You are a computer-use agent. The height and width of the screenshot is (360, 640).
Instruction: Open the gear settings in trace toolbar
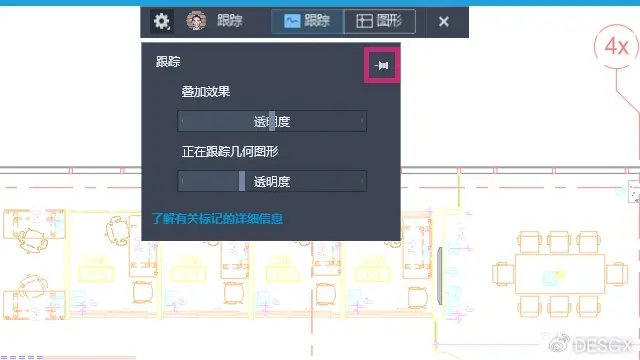pos(162,21)
